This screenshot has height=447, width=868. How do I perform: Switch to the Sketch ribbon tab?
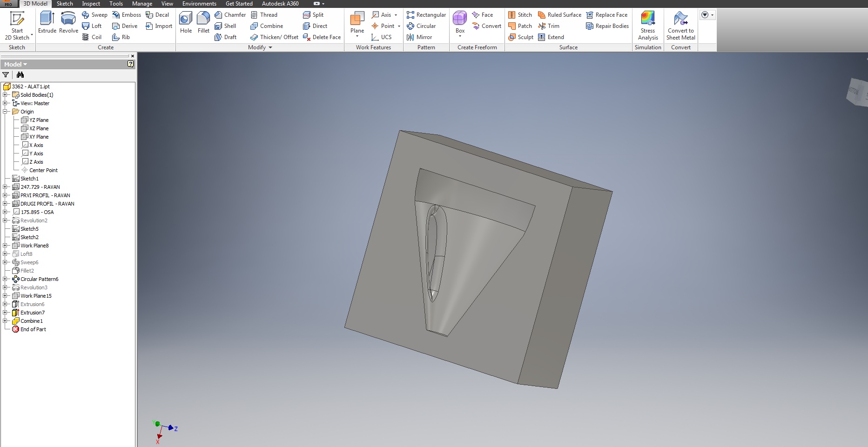(x=65, y=3)
